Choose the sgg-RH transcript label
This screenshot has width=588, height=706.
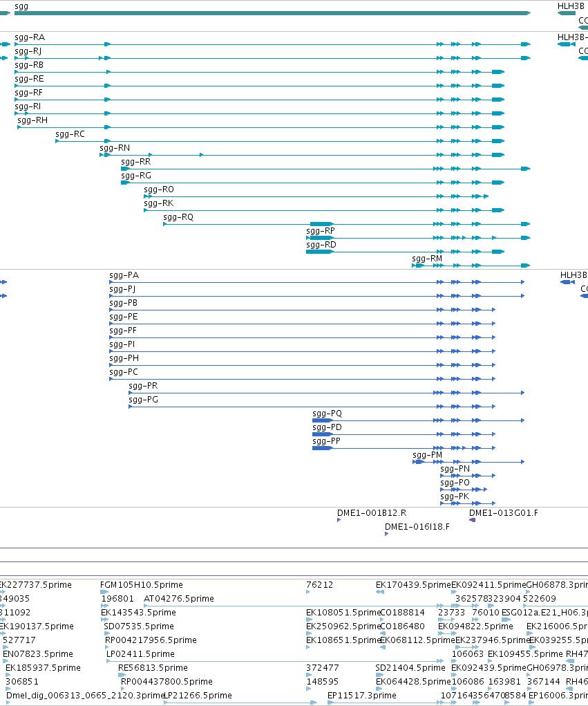32,120
